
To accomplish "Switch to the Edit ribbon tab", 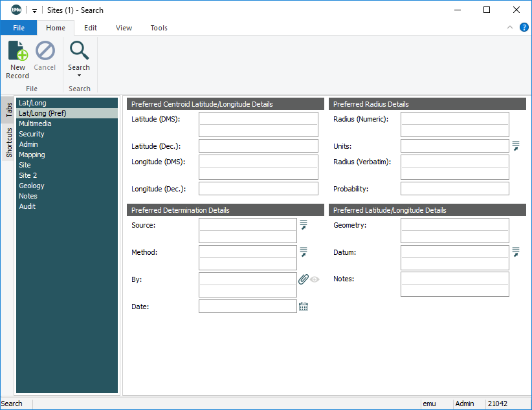I will point(91,28).
